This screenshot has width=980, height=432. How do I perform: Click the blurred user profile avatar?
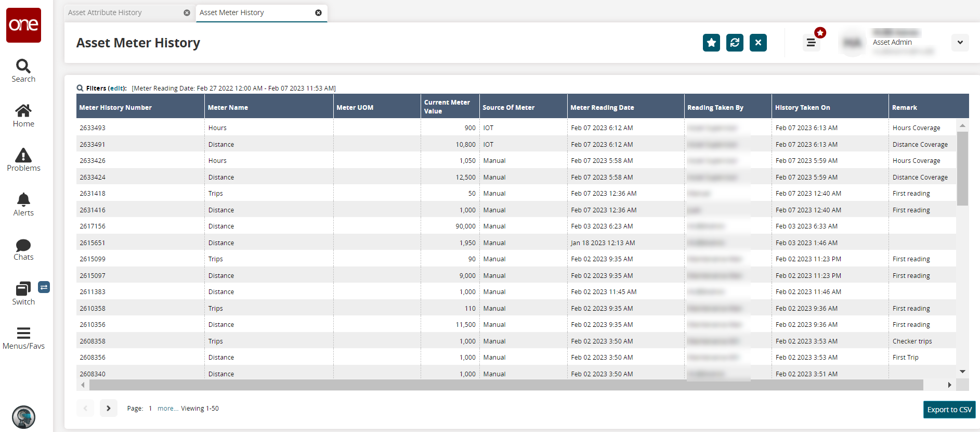pyautogui.click(x=852, y=43)
